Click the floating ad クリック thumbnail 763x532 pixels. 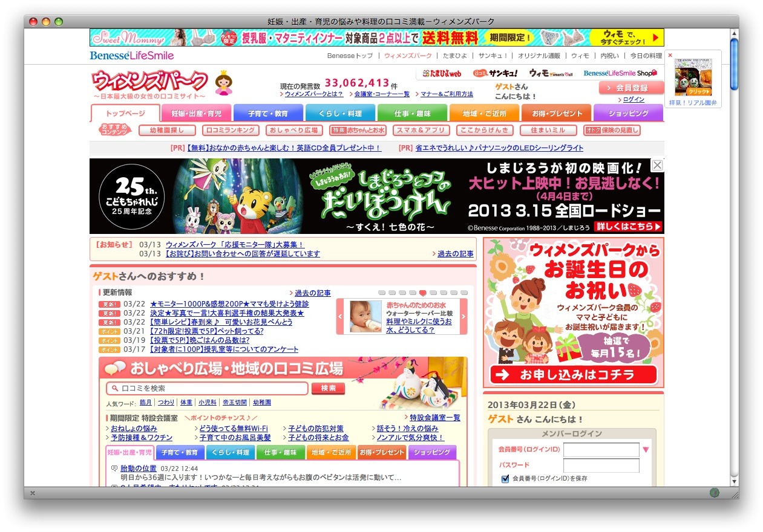click(693, 77)
